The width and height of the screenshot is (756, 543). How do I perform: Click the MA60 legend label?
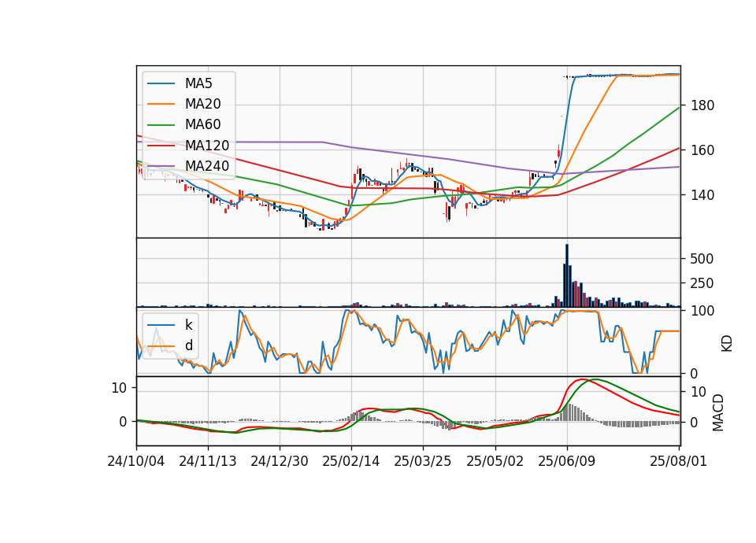tap(202, 125)
